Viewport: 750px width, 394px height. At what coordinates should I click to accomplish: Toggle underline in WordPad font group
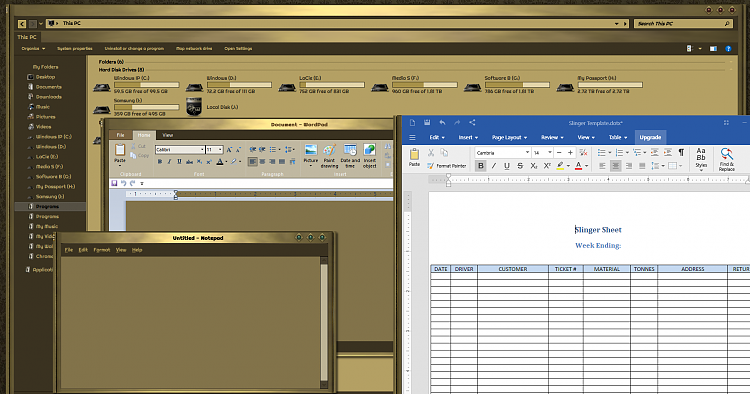179,162
